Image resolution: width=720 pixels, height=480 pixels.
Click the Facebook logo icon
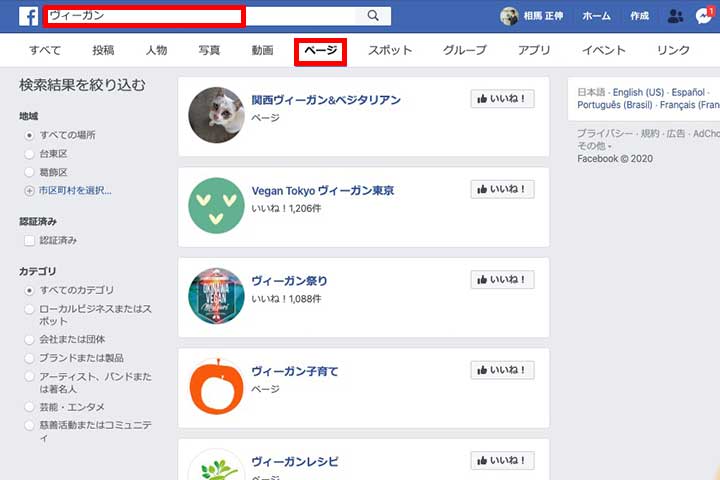point(28,16)
